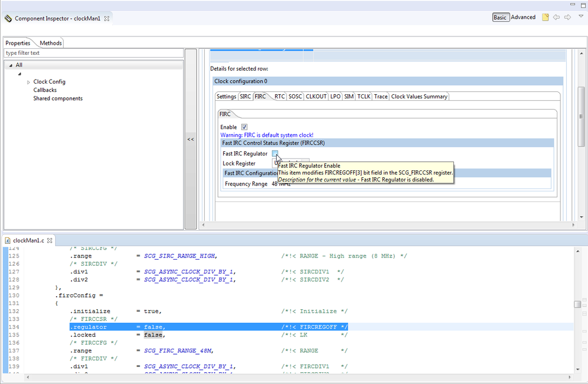588x384 pixels.
Task: Select the FIRC tab
Action: click(x=260, y=97)
